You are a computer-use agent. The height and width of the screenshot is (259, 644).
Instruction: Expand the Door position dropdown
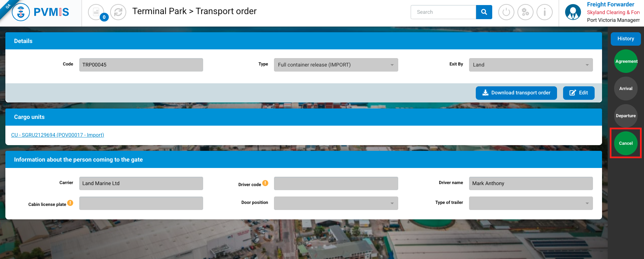[336, 203]
